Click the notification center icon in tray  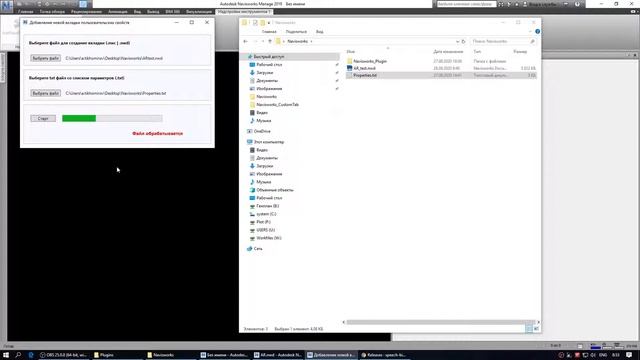click(x=629, y=355)
